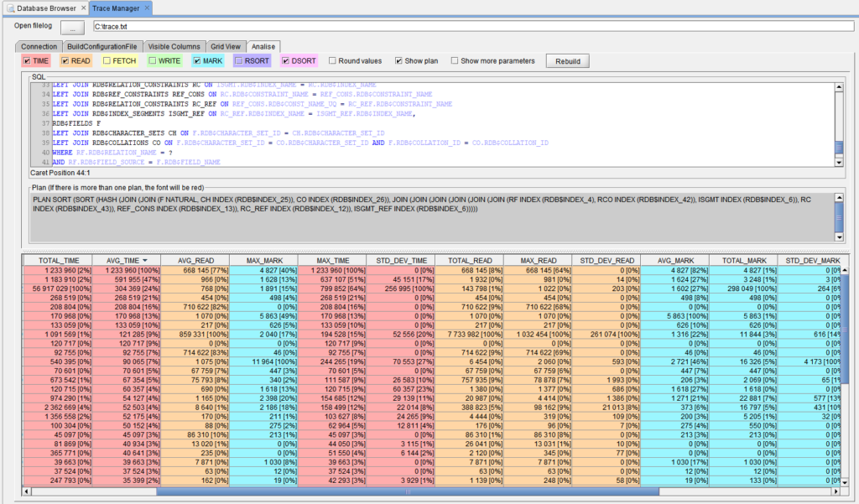Check Show more parameters
Screen dimensions: 859x504
click(x=455, y=61)
